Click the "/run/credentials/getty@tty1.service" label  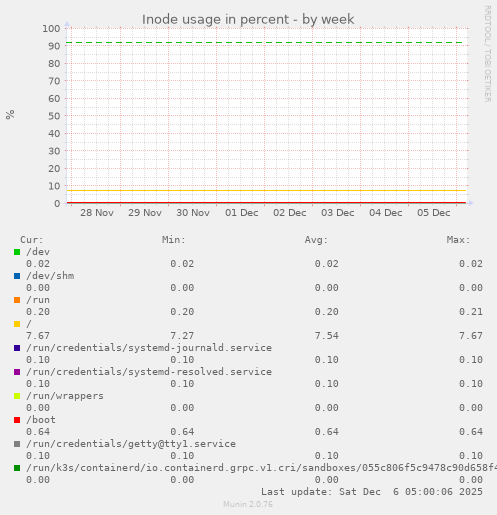coord(131,444)
